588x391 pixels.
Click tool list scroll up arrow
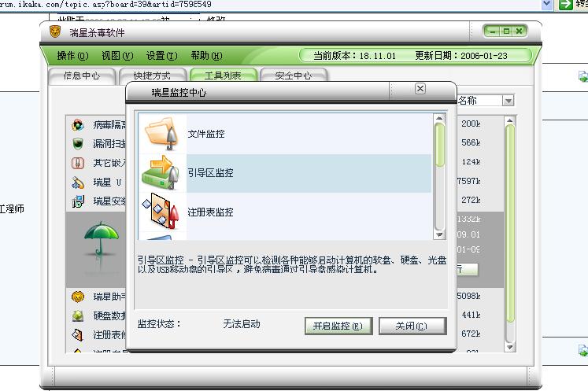509,120
